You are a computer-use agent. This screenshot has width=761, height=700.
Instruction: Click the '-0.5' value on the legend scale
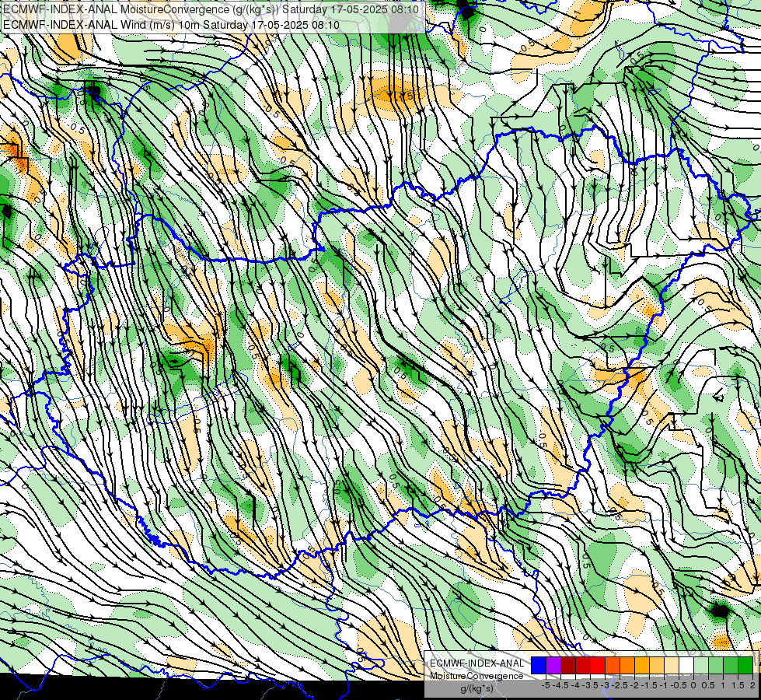679,685
